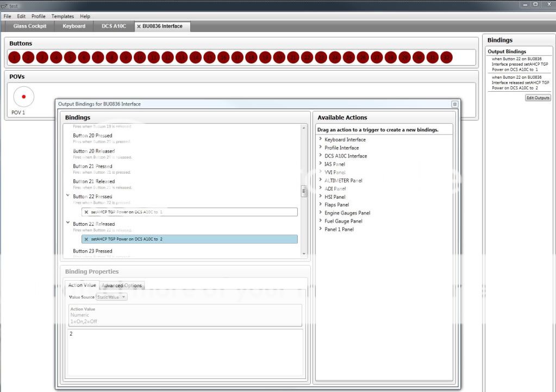Click the POV 1 hat indicator
Viewport: 556px width, 392px height.
[23, 96]
